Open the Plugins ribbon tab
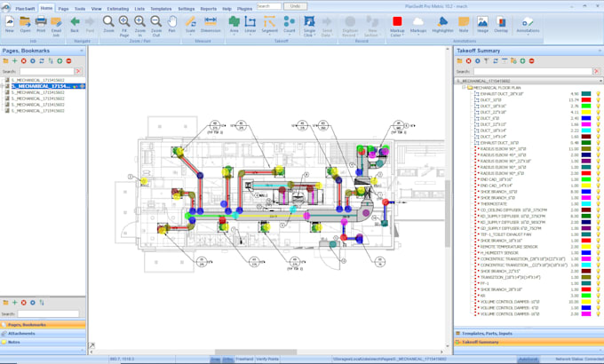The width and height of the screenshot is (604, 364). pos(244,9)
